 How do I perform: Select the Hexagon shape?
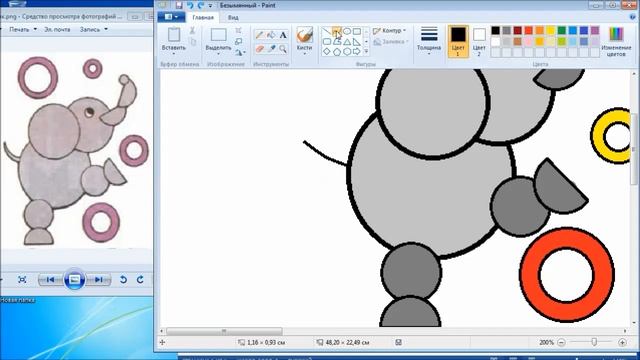347,52
